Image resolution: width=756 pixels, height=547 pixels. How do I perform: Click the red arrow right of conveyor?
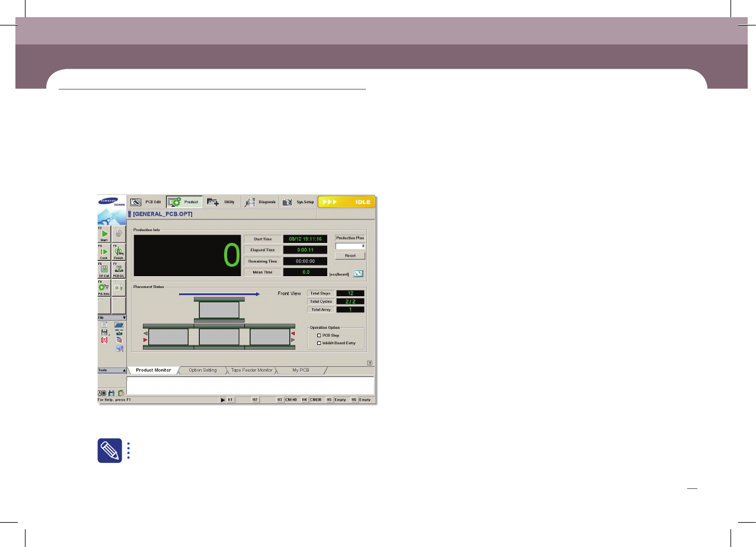[x=292, y=334]
